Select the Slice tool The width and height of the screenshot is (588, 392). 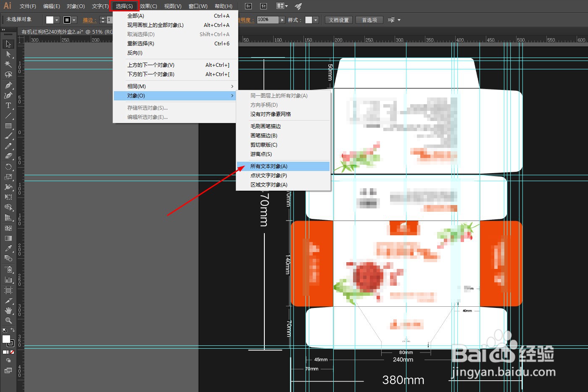[8, 301]
